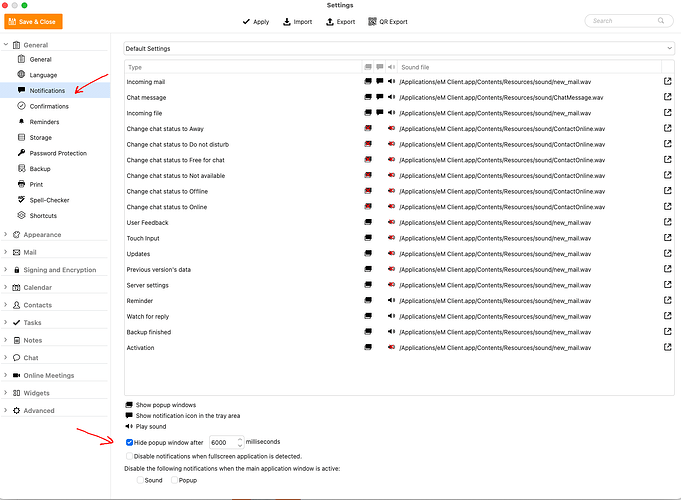This screenshot has height=500, width=681.
Task: Select Language in the sidebar
Action: pos(43,75)
